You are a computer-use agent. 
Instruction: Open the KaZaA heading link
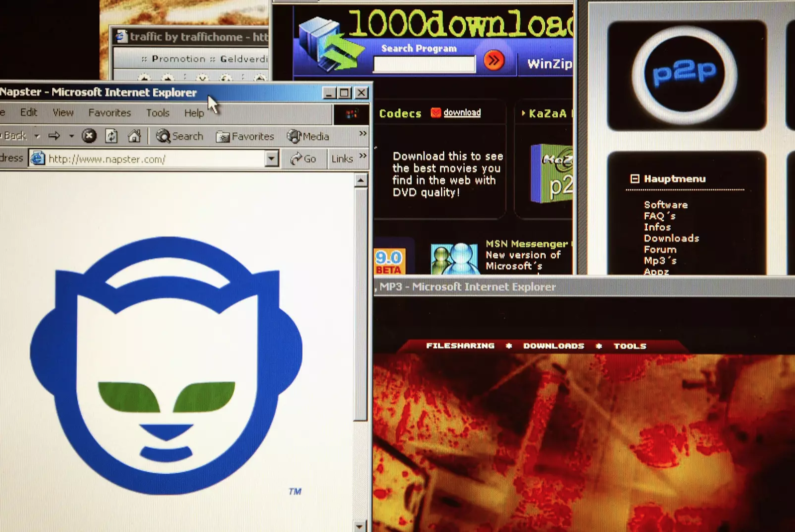(x=547, y=113)
